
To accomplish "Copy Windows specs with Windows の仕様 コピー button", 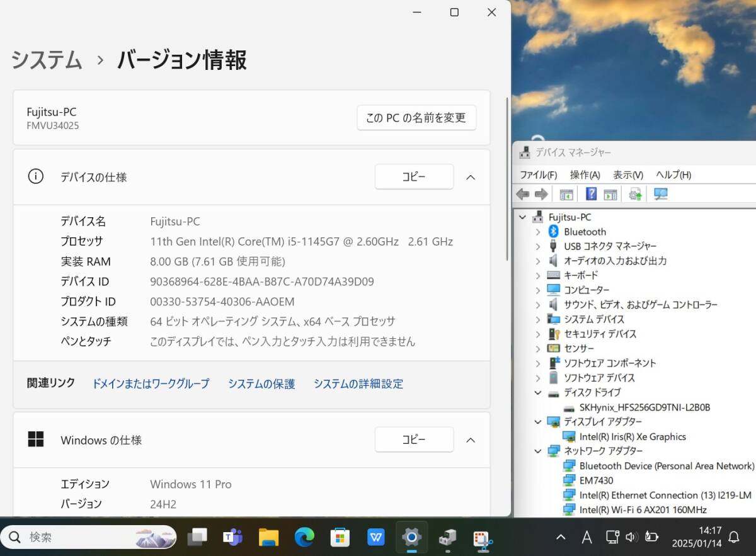I will [414, 440].
